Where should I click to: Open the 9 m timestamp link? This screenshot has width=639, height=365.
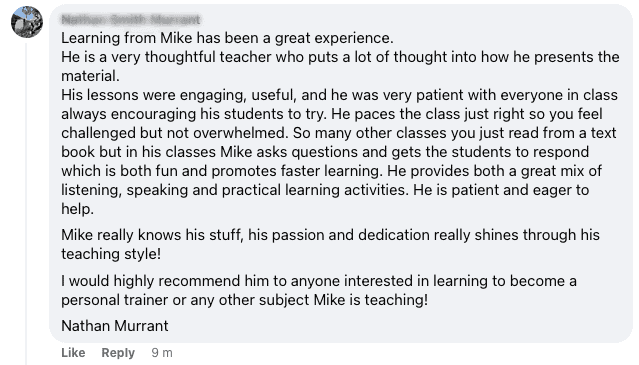pos(162,352)
